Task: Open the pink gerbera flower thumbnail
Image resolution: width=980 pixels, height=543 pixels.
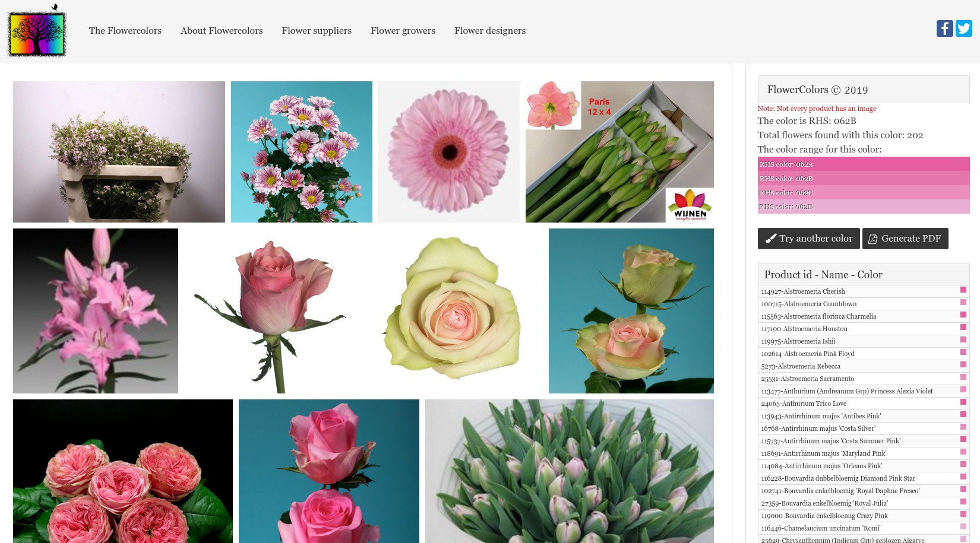Action: pos(448,152)
